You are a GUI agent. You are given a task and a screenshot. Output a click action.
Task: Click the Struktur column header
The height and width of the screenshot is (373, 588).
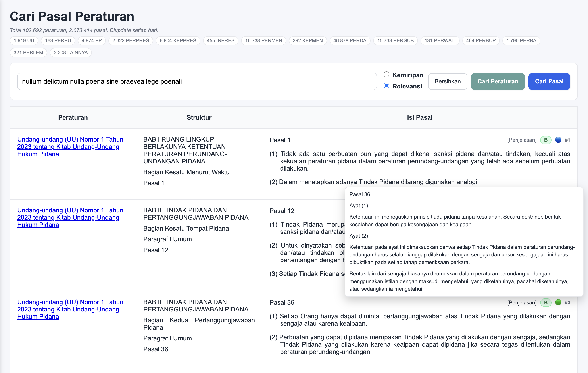point(199,117)
